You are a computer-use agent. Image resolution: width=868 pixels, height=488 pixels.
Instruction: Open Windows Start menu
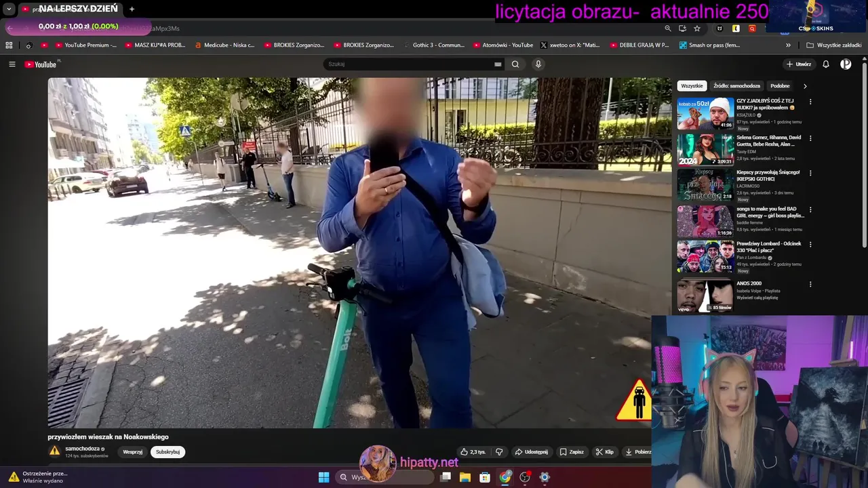click(323, 477)
